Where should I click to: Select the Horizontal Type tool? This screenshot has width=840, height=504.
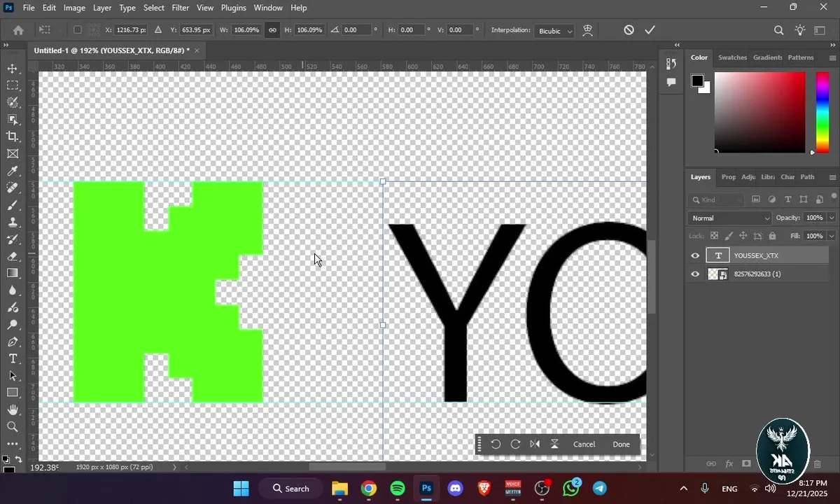13,358
